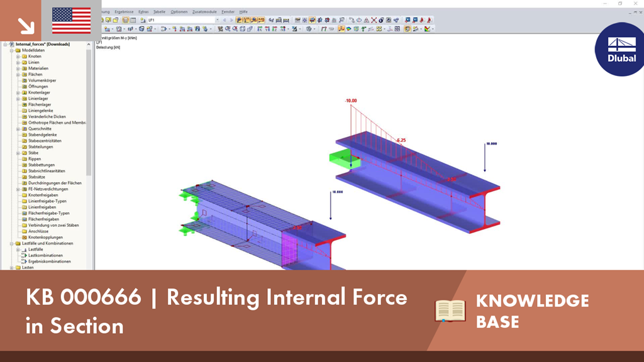The image size is (644, 362).
Task: Open the Hilfe menu
Action: 243,12
